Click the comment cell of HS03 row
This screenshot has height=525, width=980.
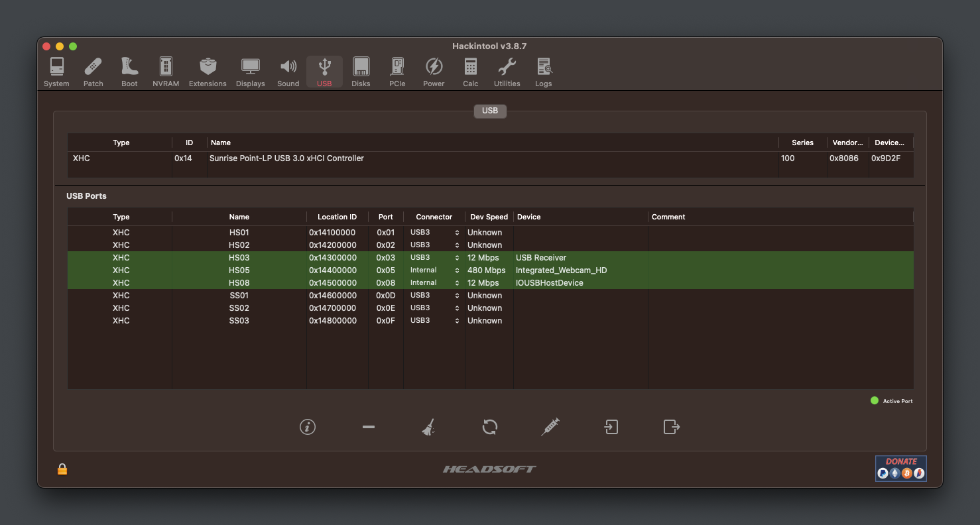point(780,258)
